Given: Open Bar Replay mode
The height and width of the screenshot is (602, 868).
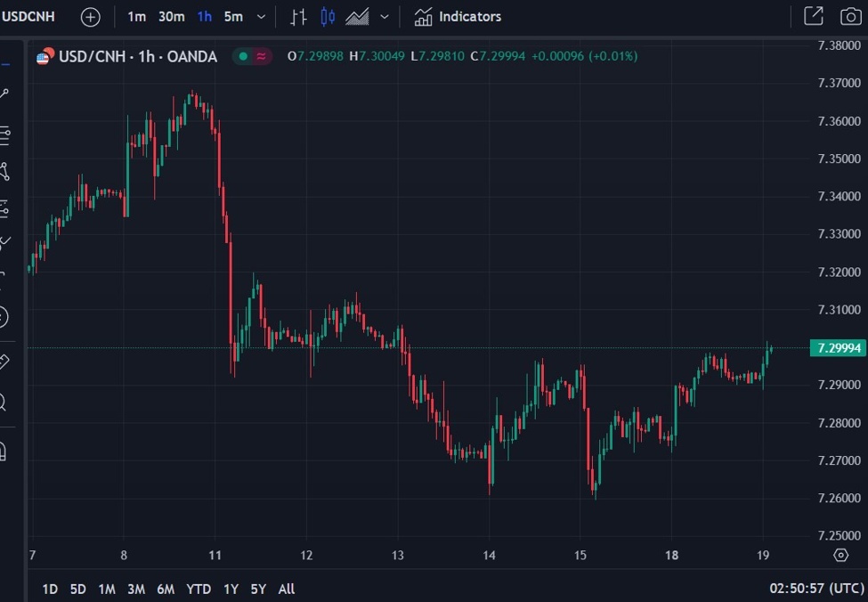Looking at the screenshot, I should 298,16.
